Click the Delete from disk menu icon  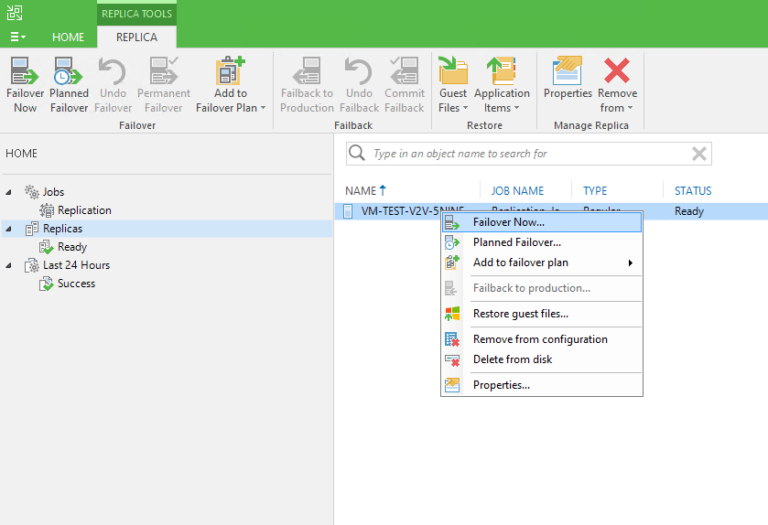click(x=452, y=360)
